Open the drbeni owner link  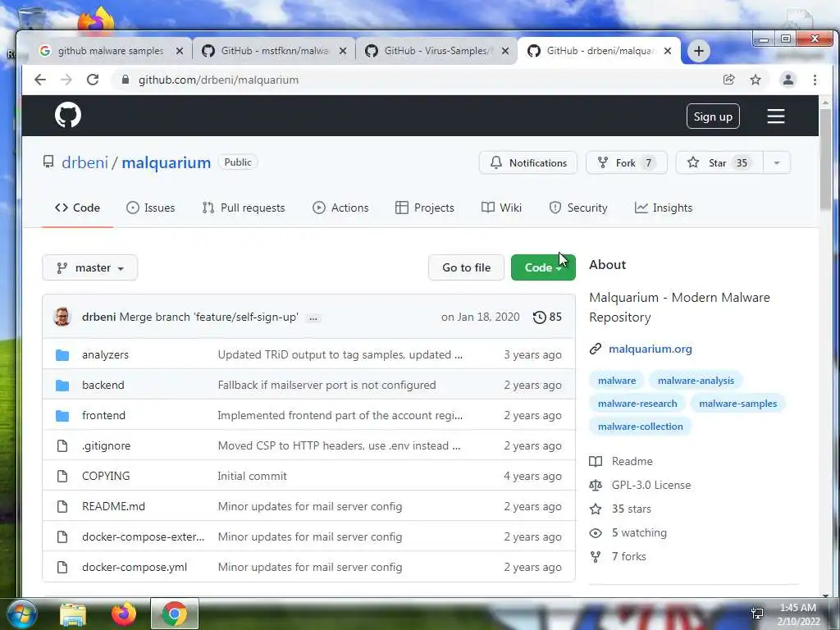[x=84, y=162]
